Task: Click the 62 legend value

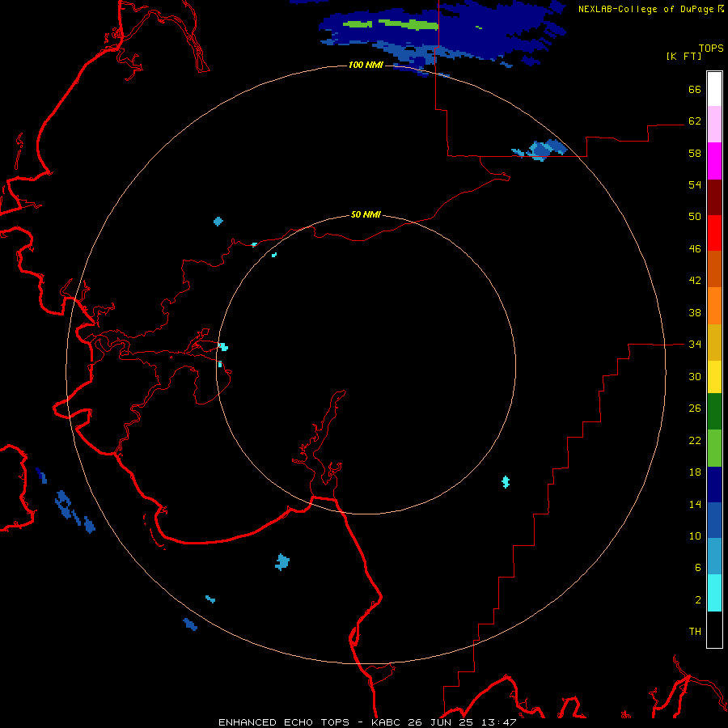Action: 695,121
